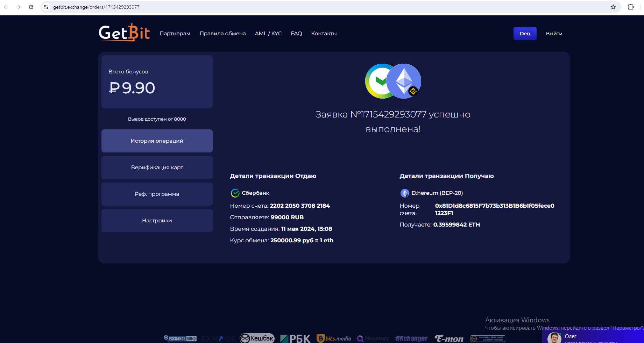Click the order success heading №1715429293077
The height and width of the screenshot is (343, 644).
[x=393, y=122]
